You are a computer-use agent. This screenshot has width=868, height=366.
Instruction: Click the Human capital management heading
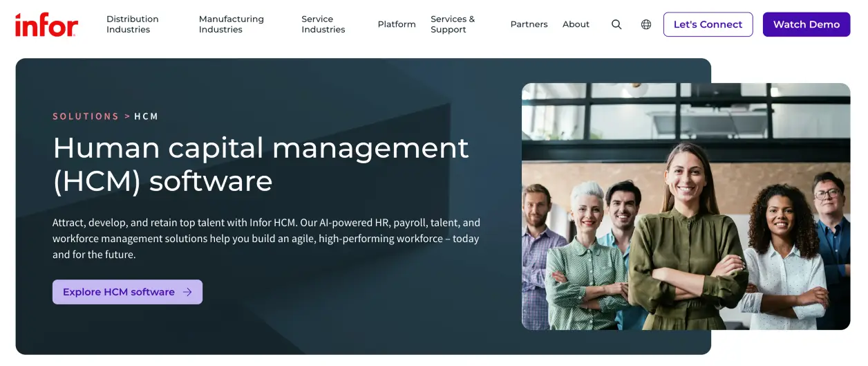(x=261, y=164)
